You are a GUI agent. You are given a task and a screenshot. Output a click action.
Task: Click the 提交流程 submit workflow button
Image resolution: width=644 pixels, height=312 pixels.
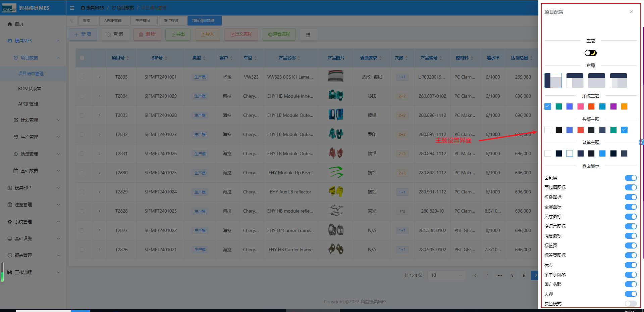(241, 34)
